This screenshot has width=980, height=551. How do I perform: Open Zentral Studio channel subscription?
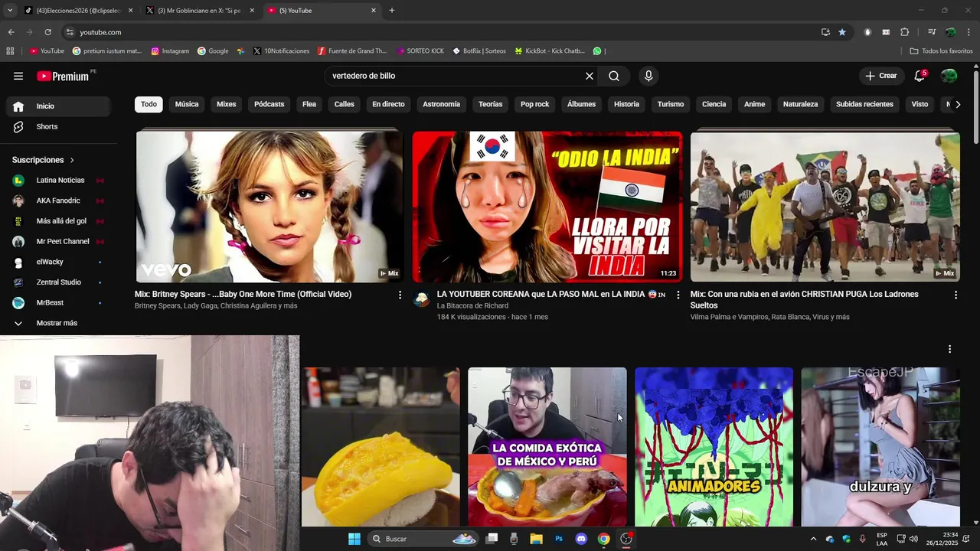57,282
